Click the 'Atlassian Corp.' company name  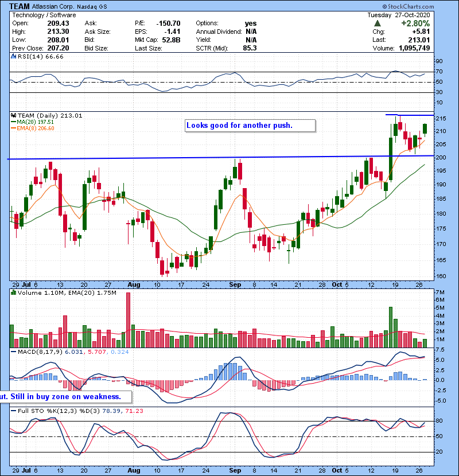point(53,6)
